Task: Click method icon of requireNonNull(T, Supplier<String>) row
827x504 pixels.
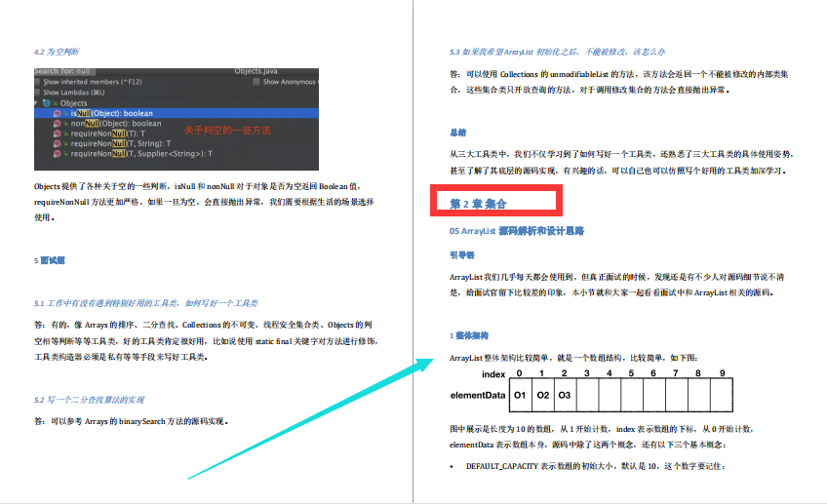Action: [x=57, y=154]
